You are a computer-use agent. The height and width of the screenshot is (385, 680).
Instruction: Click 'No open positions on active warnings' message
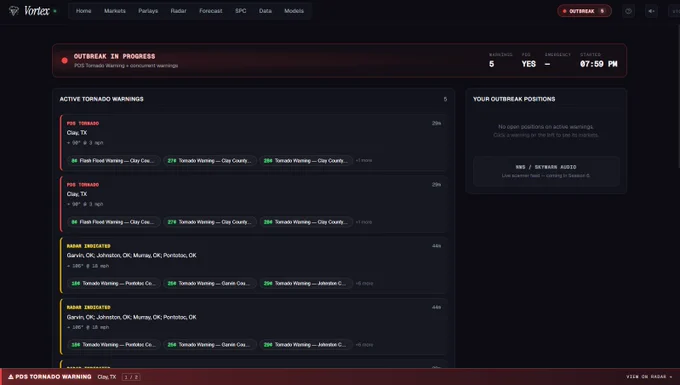[x=546, y=127]
